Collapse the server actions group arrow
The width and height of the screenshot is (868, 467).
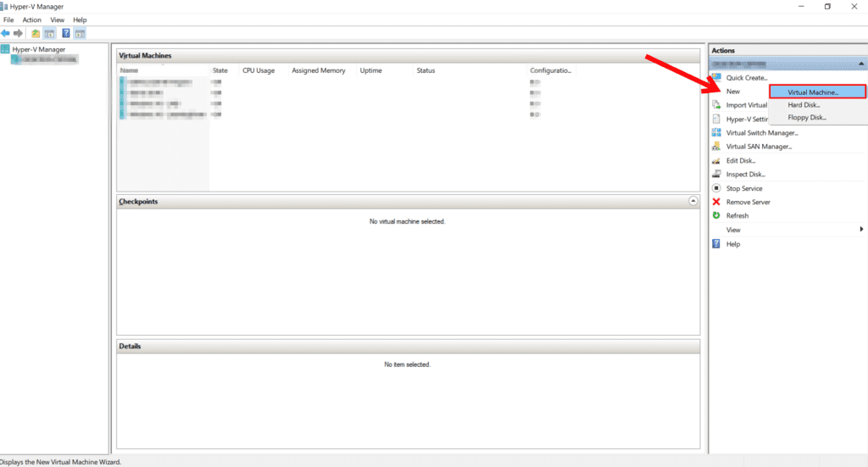point(861,64)
